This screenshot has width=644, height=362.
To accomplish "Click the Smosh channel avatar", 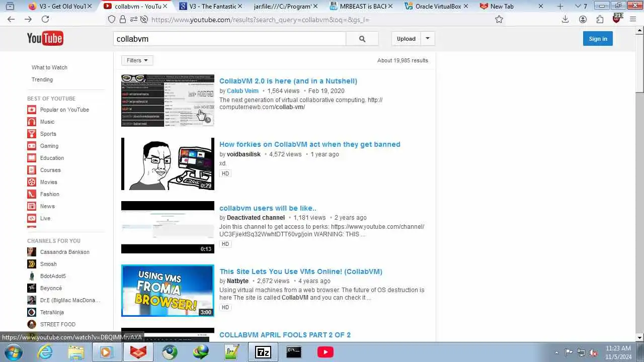I will [x=32, y=264].
